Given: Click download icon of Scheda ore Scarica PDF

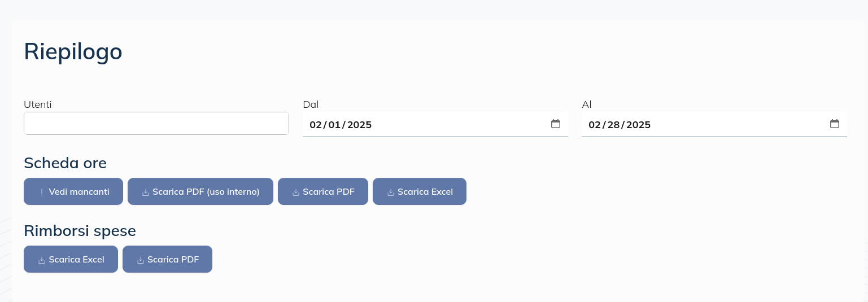Looking at the screenshot, I should pos(295,192).
